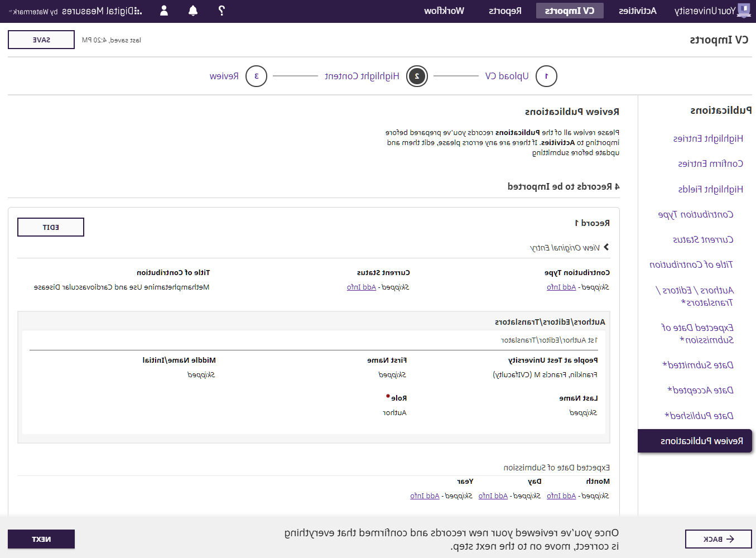Click 'Methamphetamine Use and Cardiovascular Disease' title
The width and height of the screenshot is (756, 558).
[122, 287]
